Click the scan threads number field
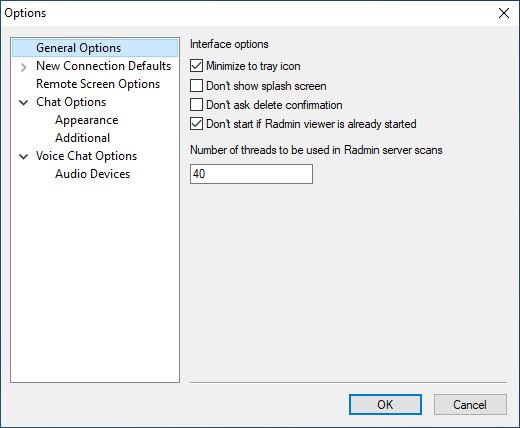Viewport: 520px width, 428px height. pos(251,174)
